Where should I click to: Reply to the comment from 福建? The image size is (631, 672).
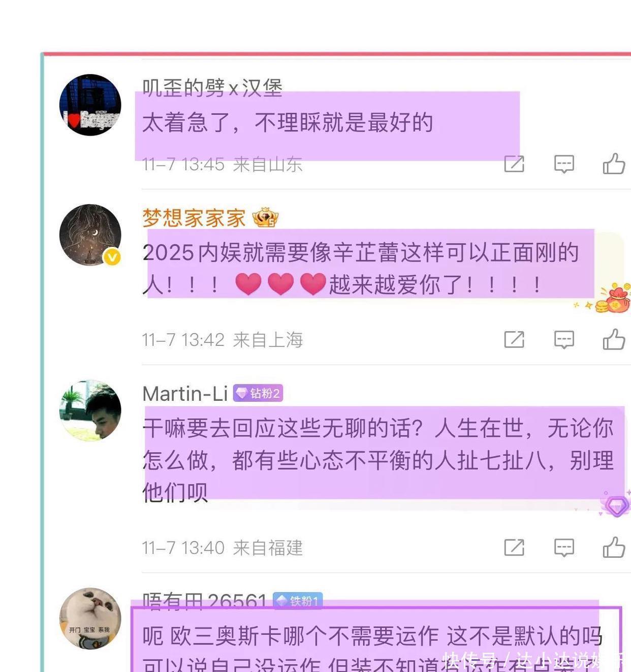coord(564,548)
